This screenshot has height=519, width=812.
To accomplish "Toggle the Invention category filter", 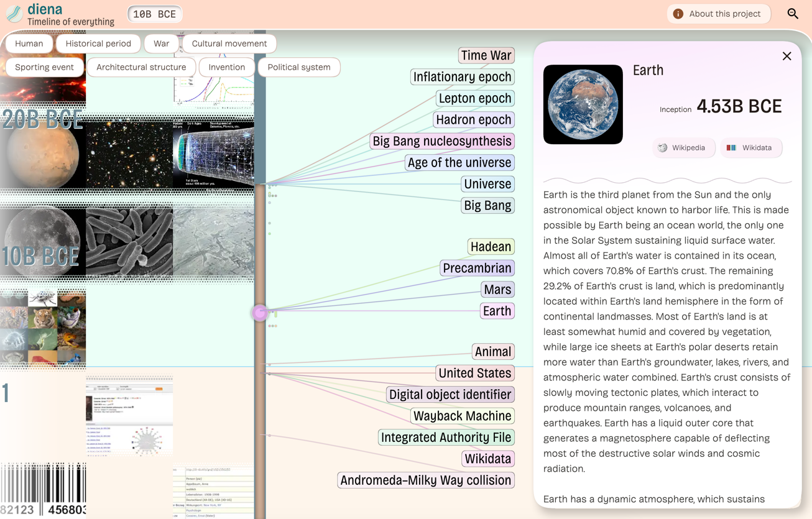I will (x=227, y=67).
